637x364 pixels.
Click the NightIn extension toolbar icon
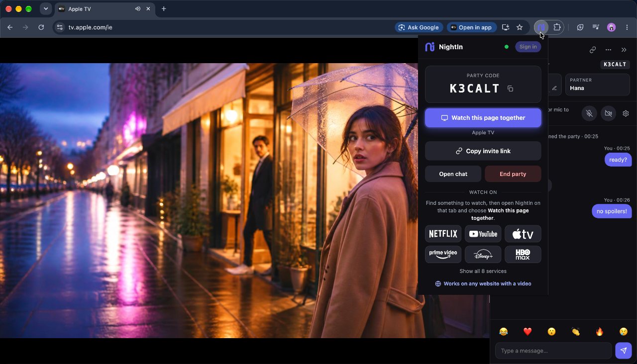point(541,27)
